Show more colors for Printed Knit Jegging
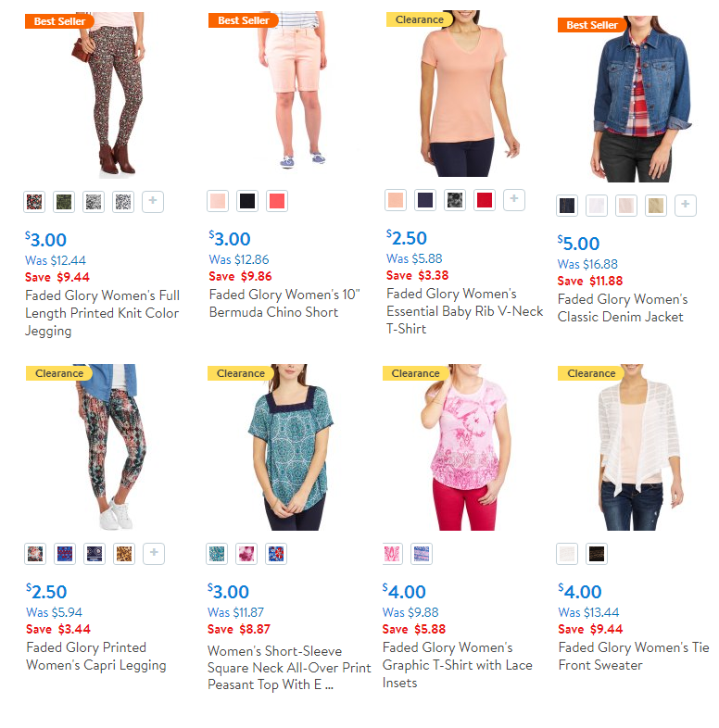This screenshot has height=728, width=719. click(153, 202)
